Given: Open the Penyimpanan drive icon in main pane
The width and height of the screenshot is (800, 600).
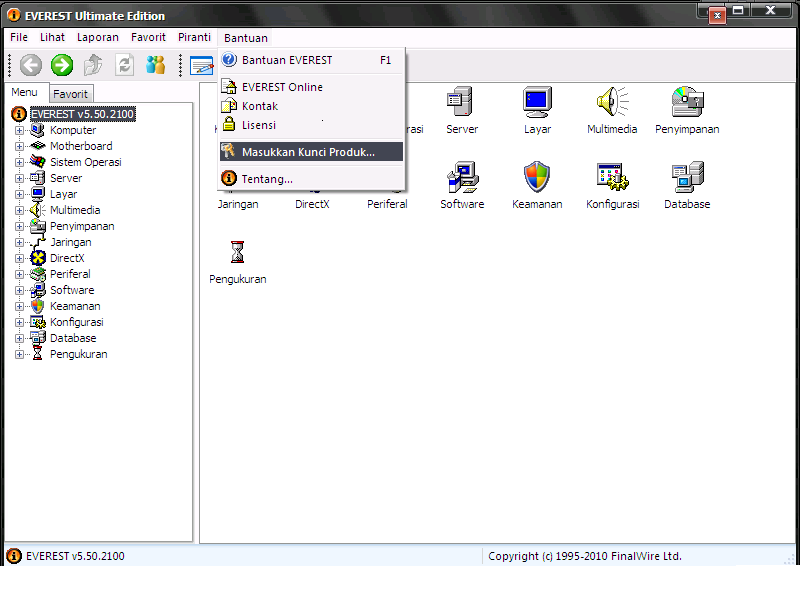Looking at the screenshot, I should (687, 102).
